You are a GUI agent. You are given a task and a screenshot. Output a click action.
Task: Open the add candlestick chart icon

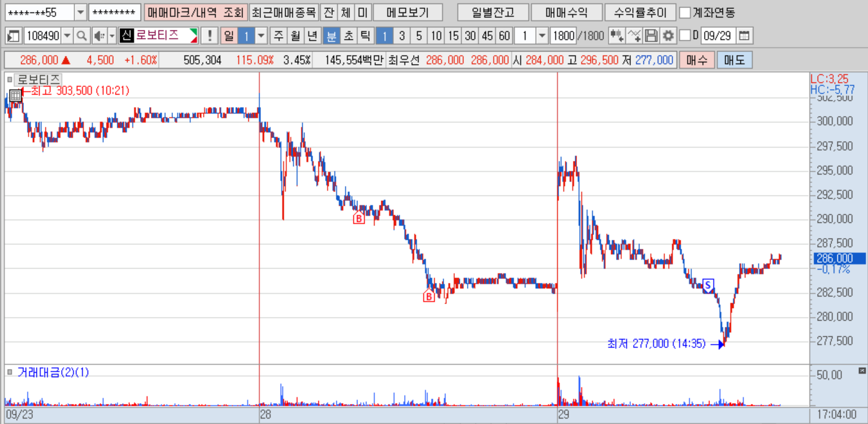click(x=617, y=36)
